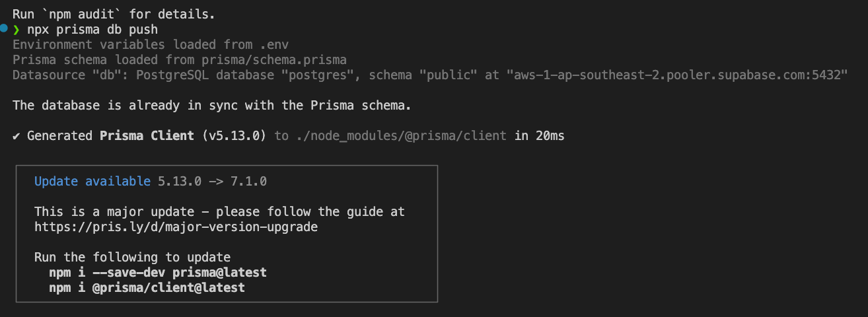The image size is (868, 317).
Task: Click the '(v5.13.0)' version text
Action: point(234,136)
